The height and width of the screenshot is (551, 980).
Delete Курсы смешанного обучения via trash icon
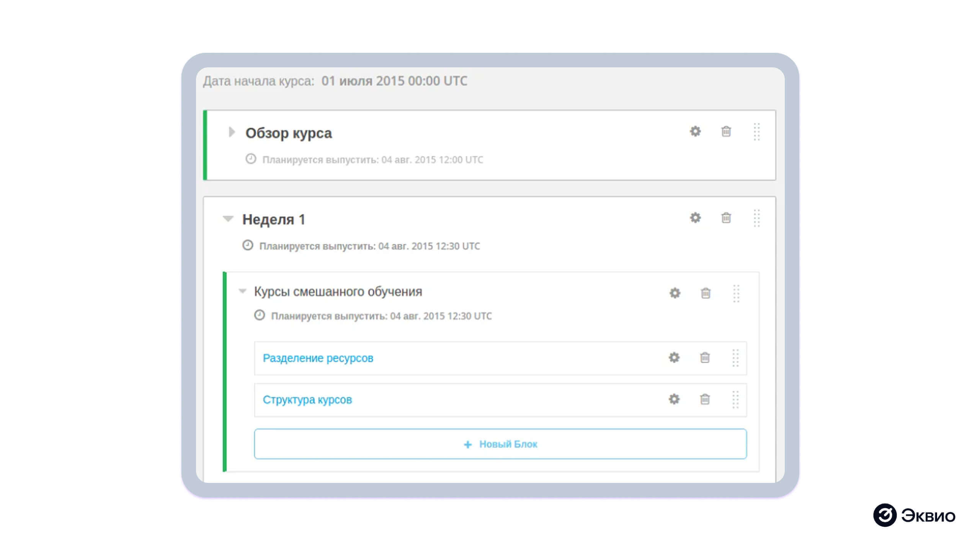[x=706, y=293]
